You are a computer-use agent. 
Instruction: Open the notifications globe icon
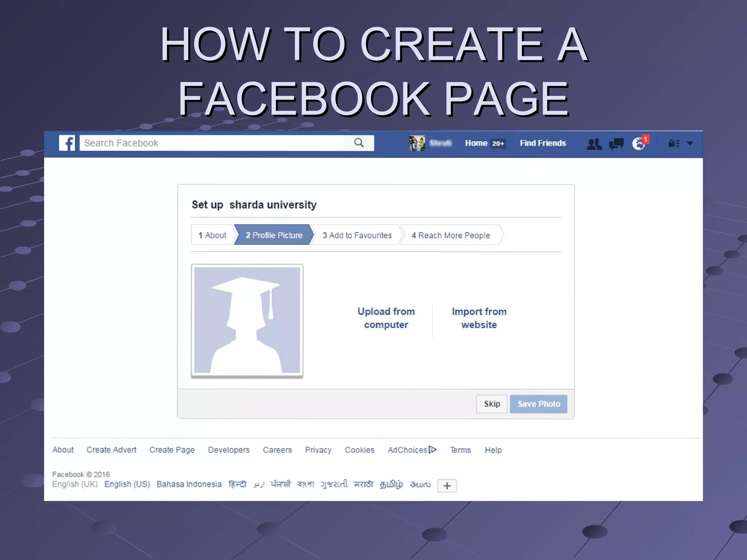639,143
